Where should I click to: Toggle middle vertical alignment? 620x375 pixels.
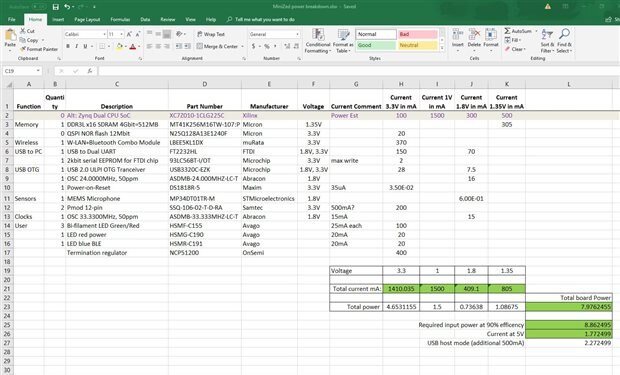158,34
